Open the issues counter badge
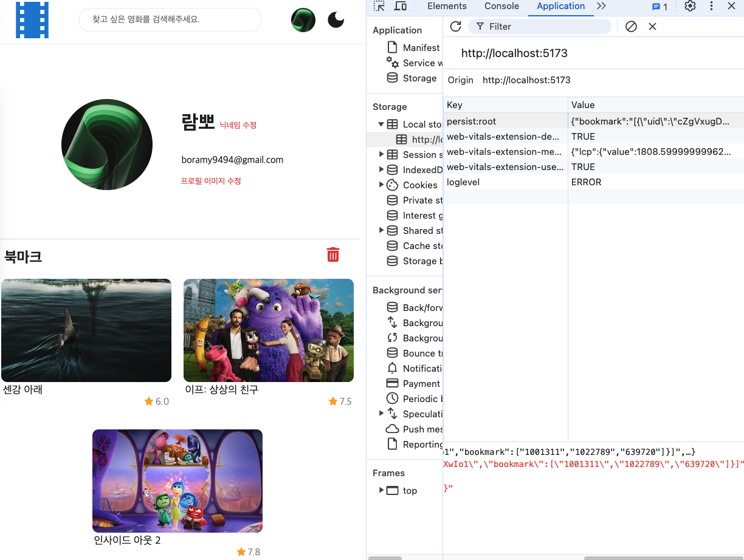744x560 pixels. pos(660,7)
